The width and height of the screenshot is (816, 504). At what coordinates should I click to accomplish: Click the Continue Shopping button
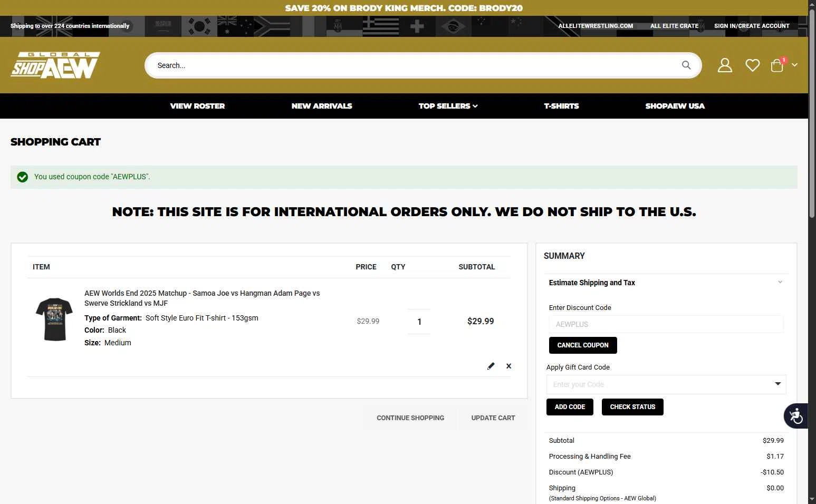(410, 418)
